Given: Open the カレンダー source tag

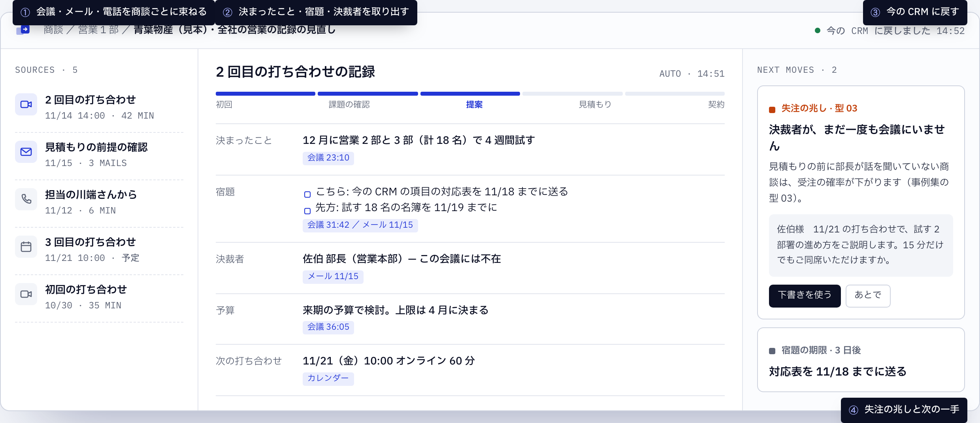Looking at the screenshot, I should [328, 378].
